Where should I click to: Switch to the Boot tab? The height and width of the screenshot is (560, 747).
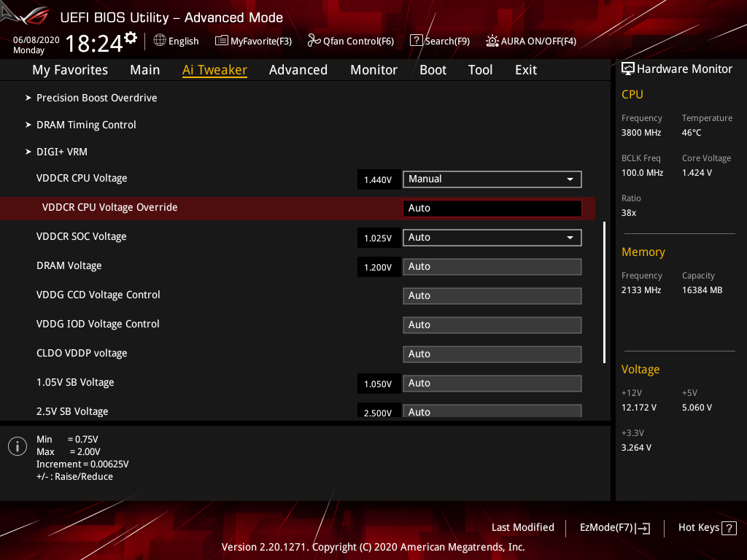(433, 70)
